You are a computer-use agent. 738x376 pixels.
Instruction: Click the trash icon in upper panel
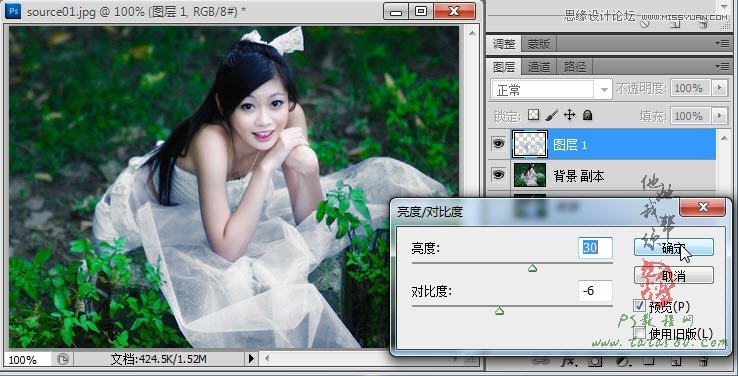coord(704,24)
